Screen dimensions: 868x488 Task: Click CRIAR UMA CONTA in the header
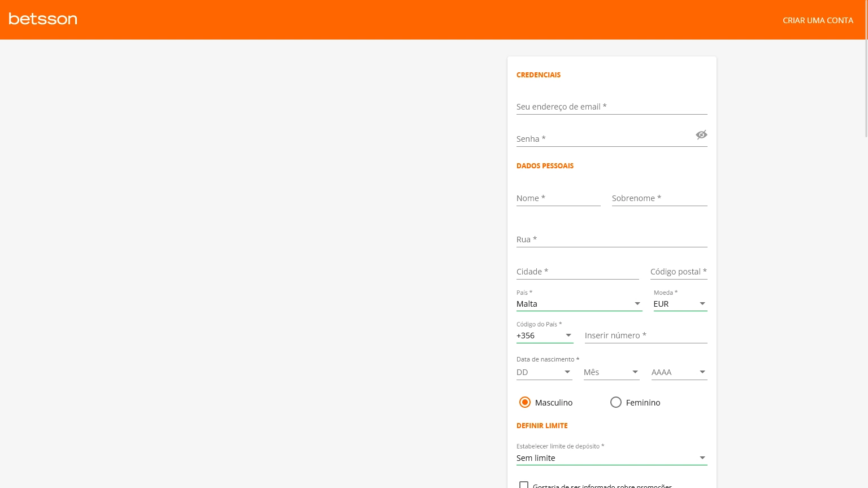point(818,20)
